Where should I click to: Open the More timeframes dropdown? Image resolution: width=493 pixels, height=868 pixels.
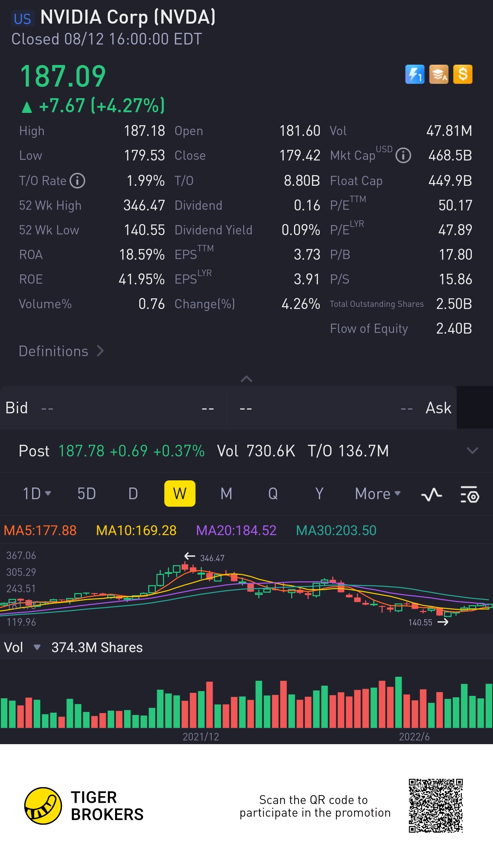coord(378,494)
